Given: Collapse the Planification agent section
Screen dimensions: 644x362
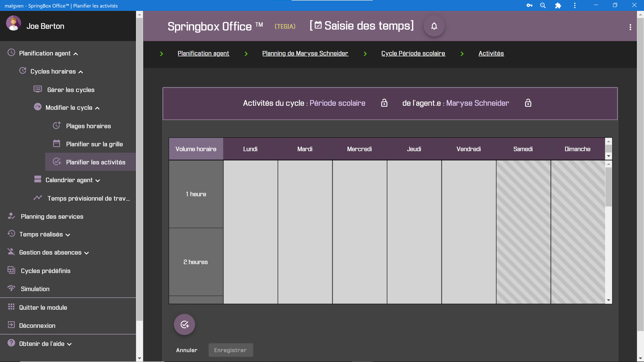Looking at the screenshot, I should pos(76,54).
